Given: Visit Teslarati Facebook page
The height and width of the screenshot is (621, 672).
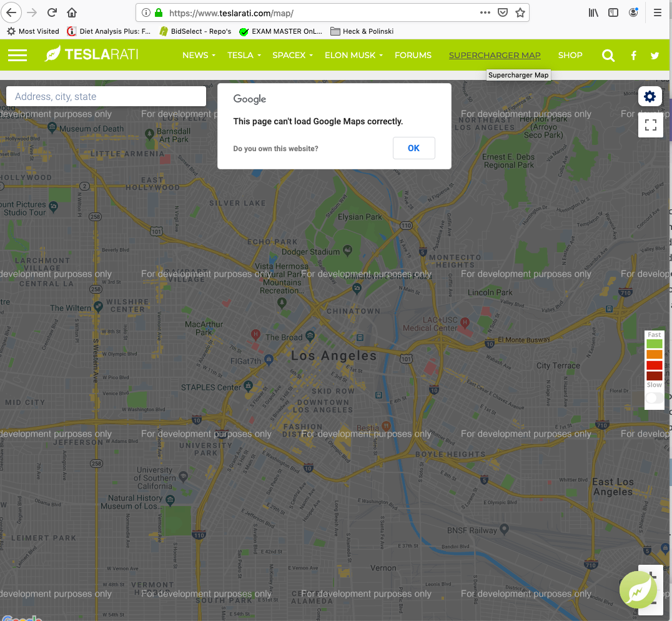Looking at the screenshot, I should point(633,55).
